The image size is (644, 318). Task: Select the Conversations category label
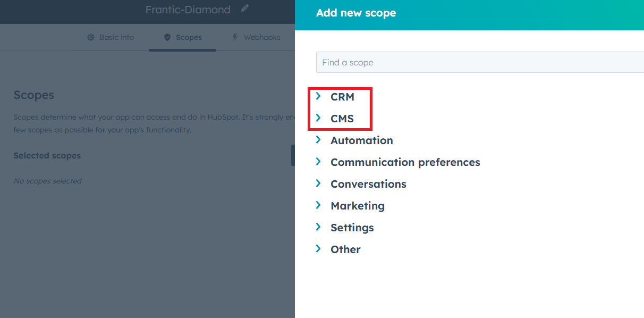tap(368, 184)
